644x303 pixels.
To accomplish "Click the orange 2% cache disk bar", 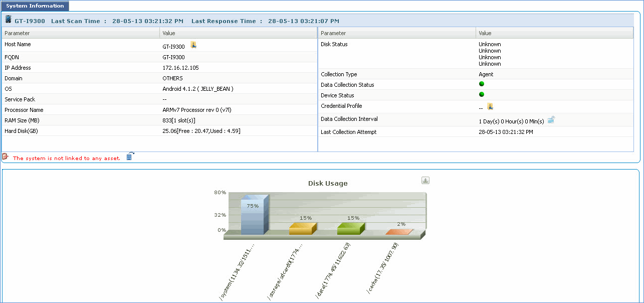I will [x=399, y=232].
